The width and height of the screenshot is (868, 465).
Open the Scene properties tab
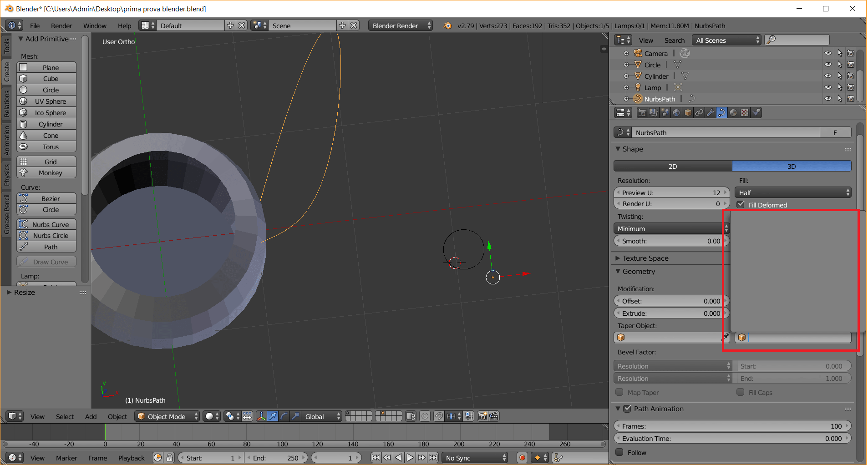(665, 113)
